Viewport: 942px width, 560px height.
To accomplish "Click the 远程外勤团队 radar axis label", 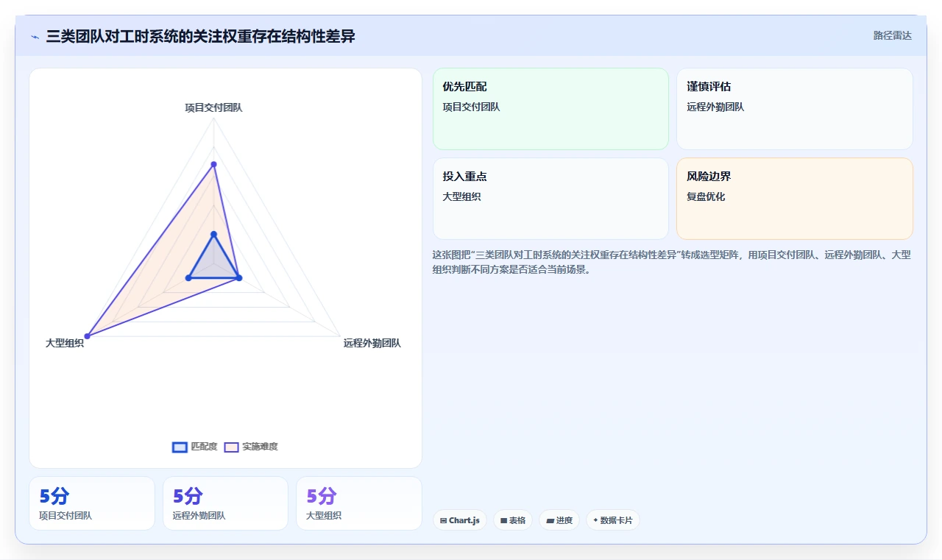I will click(x=372, y=343).
